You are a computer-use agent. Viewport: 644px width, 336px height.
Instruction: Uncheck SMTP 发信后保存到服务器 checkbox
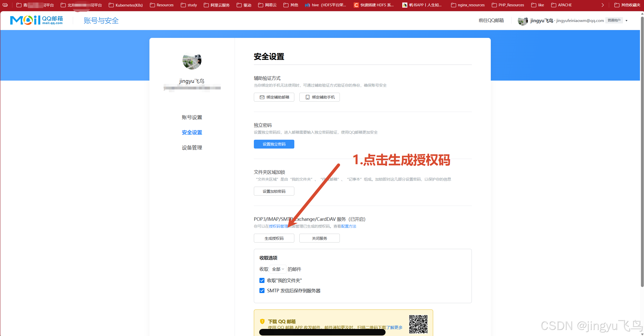point(262,291)
